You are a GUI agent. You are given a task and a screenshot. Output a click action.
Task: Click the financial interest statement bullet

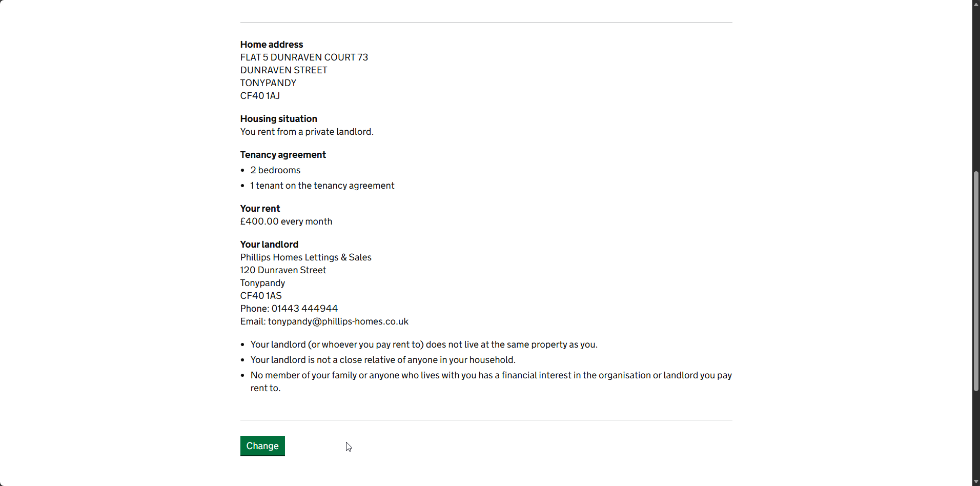pos(491,376)
